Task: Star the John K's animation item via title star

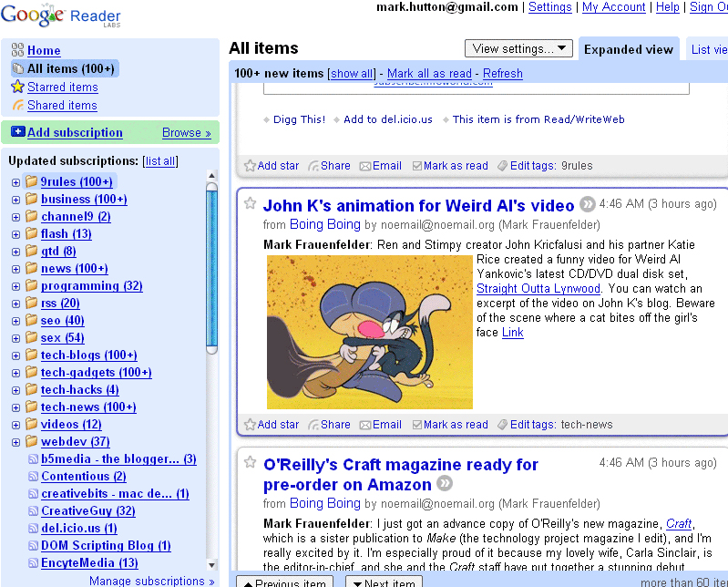Action: coord(251,203)
